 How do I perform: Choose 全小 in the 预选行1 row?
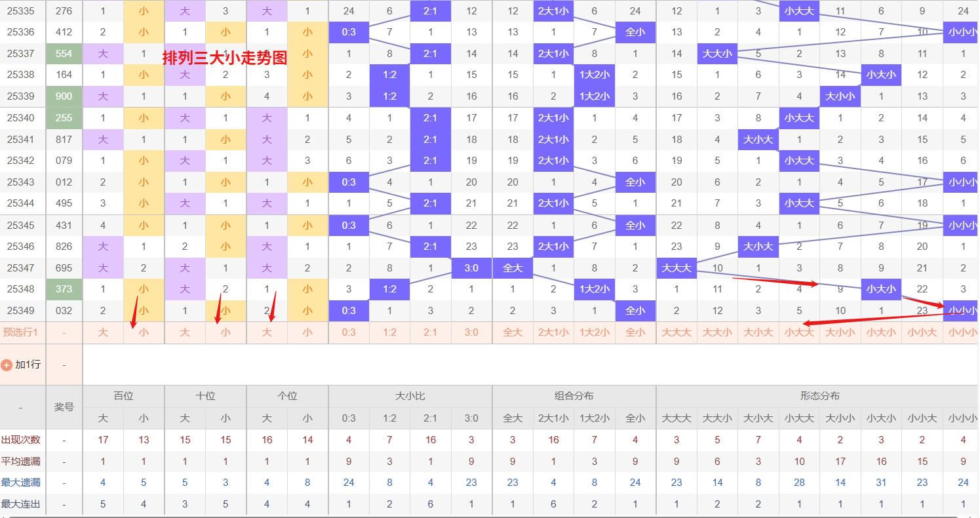pyautogui.click(x=635, y=332)
